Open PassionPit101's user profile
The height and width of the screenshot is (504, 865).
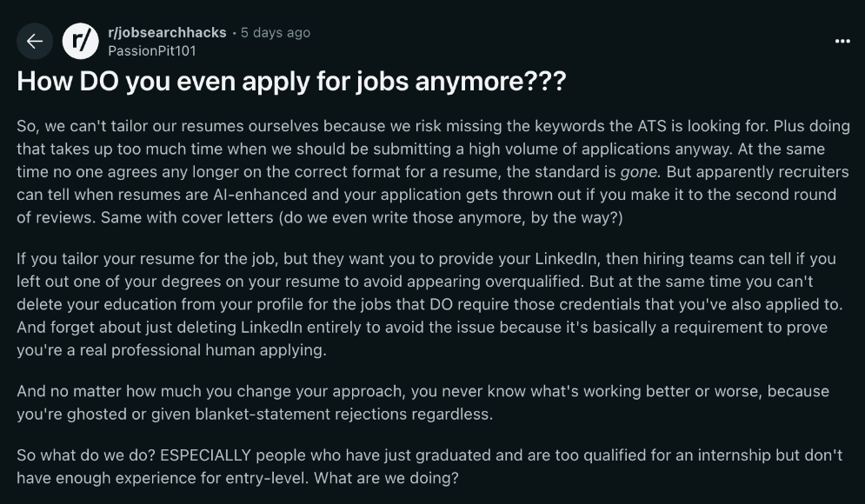152,50
